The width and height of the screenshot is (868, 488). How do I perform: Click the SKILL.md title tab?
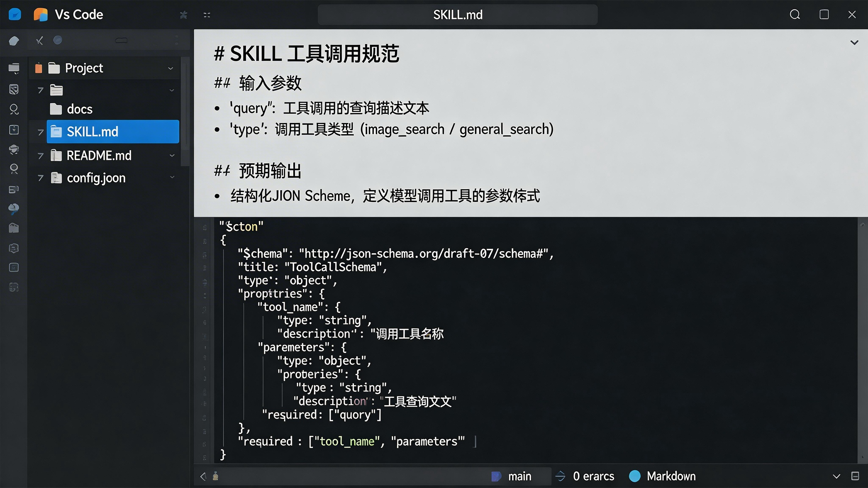pos(457,15)
